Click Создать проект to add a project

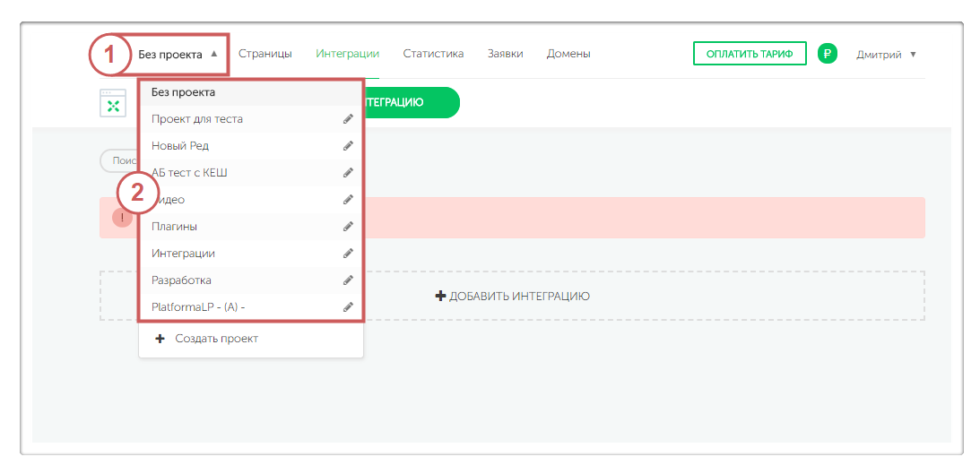click(215, 339)
